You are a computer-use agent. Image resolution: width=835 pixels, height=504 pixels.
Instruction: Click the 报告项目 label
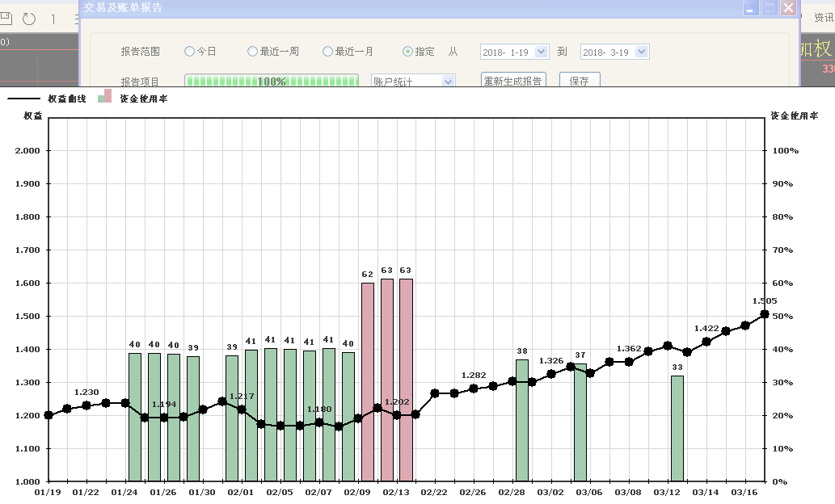140,82
